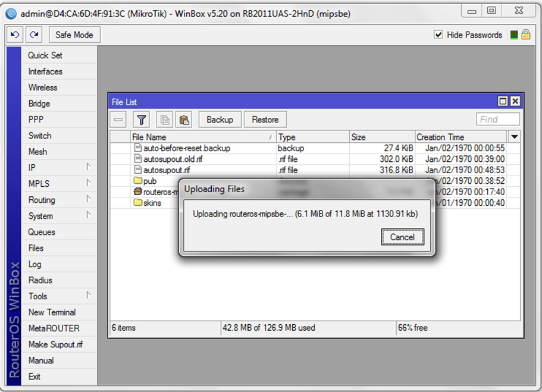The height and width of the screenshot is (392, 542).
Task: Click the Jan/02/1970 00:48:53 creation time
Action: click(465, 170)
